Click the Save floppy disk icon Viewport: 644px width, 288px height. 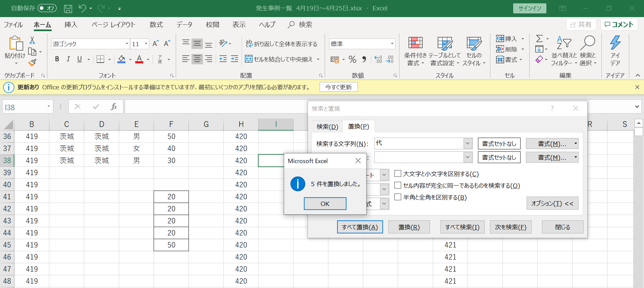pos(68,8)
